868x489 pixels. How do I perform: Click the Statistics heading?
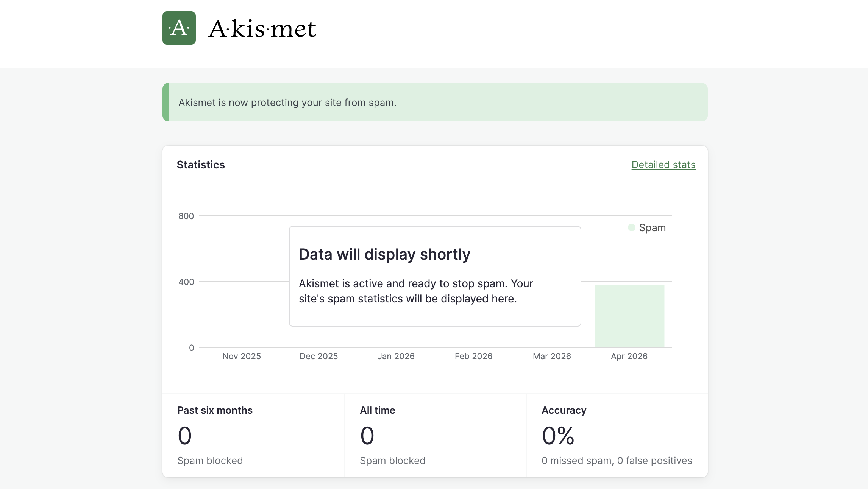[201, 165]
